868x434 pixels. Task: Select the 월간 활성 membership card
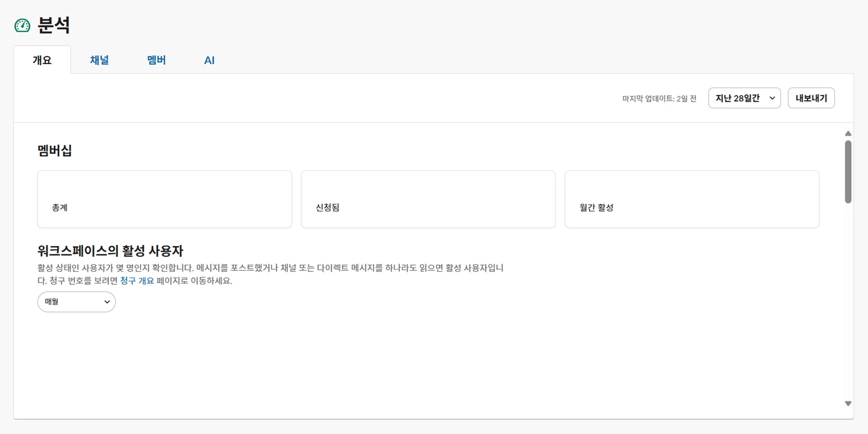click(x=692, y=199)
